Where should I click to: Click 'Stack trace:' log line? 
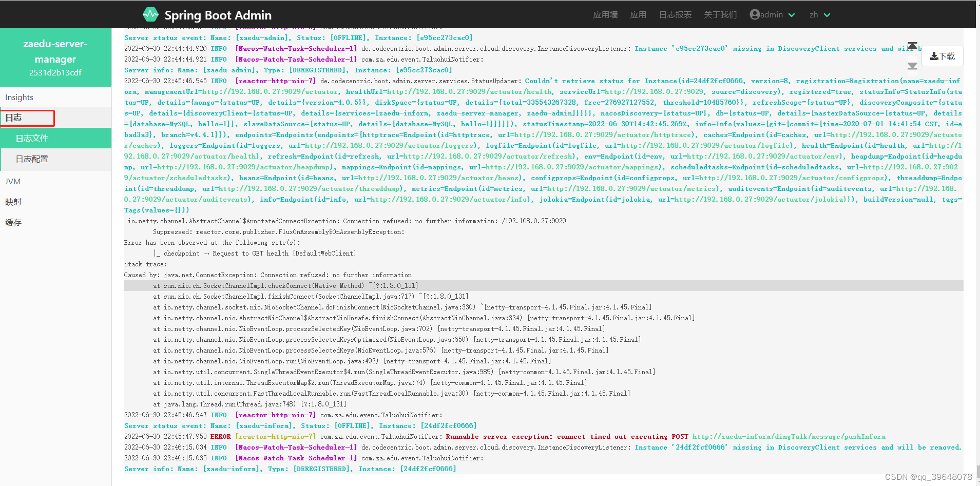point(145,264)
